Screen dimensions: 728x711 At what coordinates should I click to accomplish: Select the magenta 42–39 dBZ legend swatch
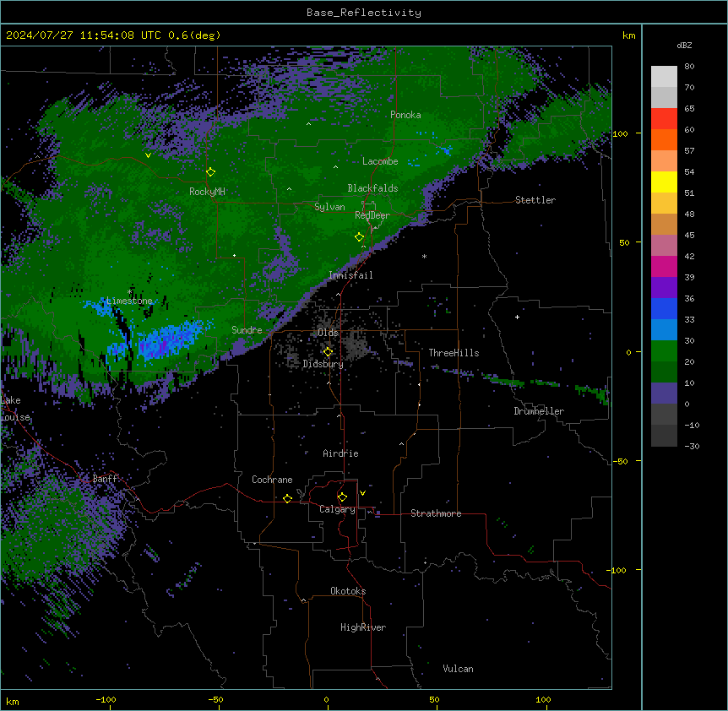coord(664,267)
